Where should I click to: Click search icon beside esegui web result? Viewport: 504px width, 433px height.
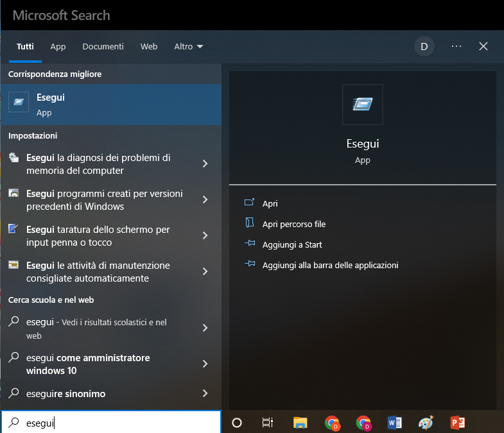click(13, 321)
